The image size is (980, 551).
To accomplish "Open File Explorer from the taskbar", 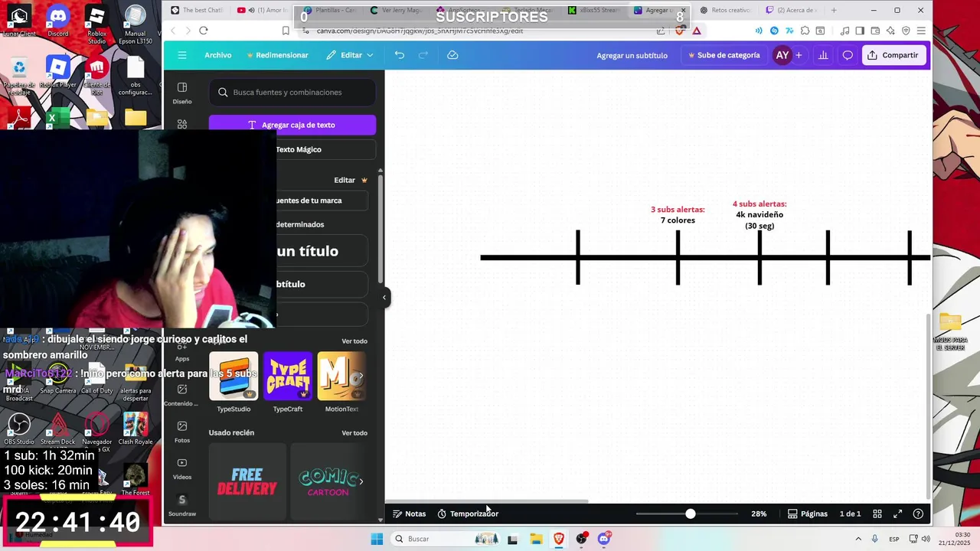I will [x=536, y=539].
